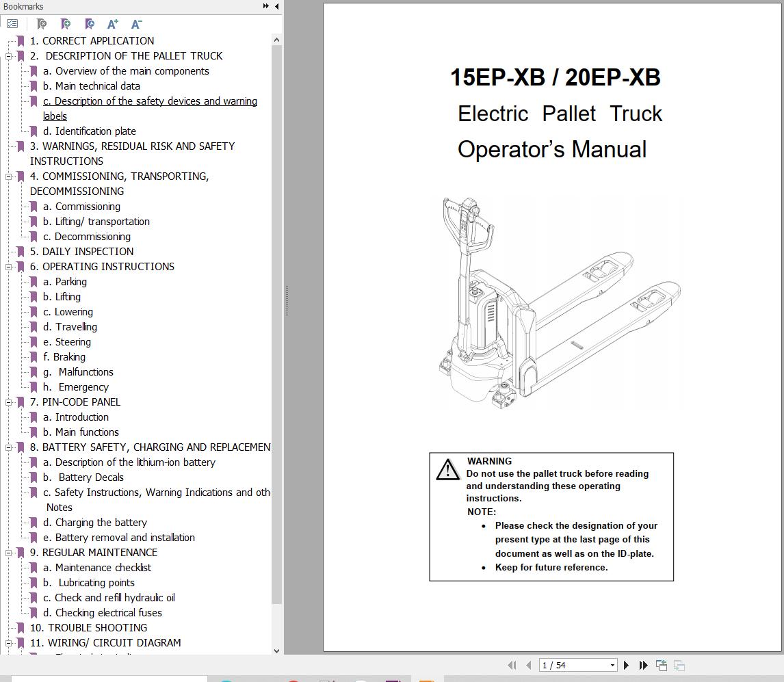784x682 pixels.
Task: Open 'b. Main functions' bookmark
Action: coord(81,432)
